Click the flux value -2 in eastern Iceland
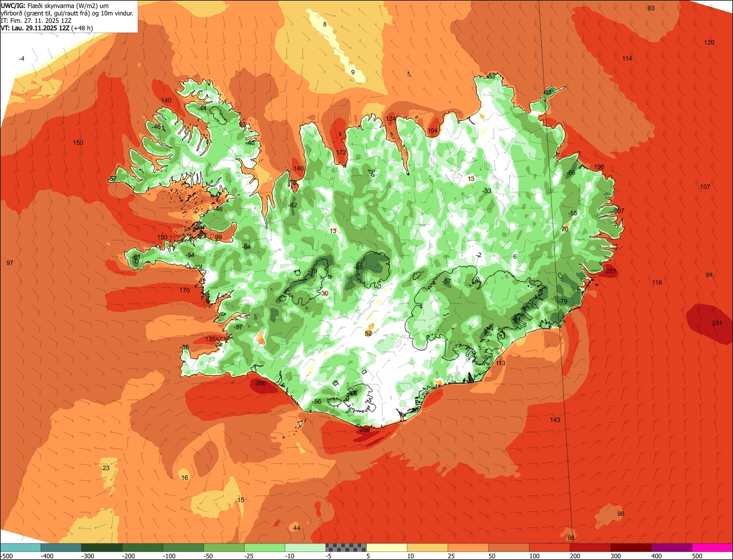The image size is (733, 560). (479, 255)
